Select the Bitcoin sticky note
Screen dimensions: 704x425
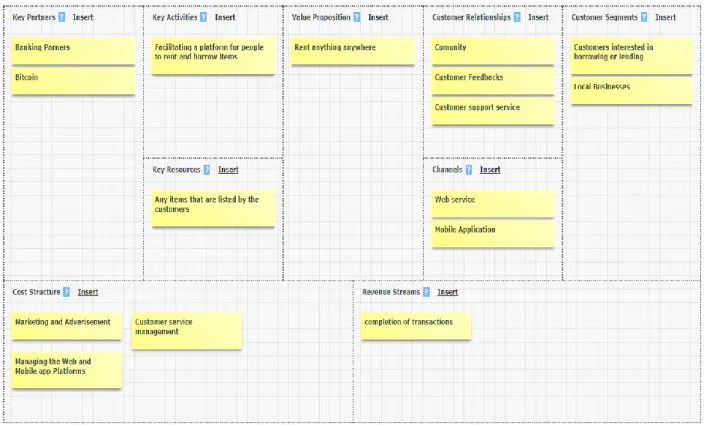[x=73, y=81]
